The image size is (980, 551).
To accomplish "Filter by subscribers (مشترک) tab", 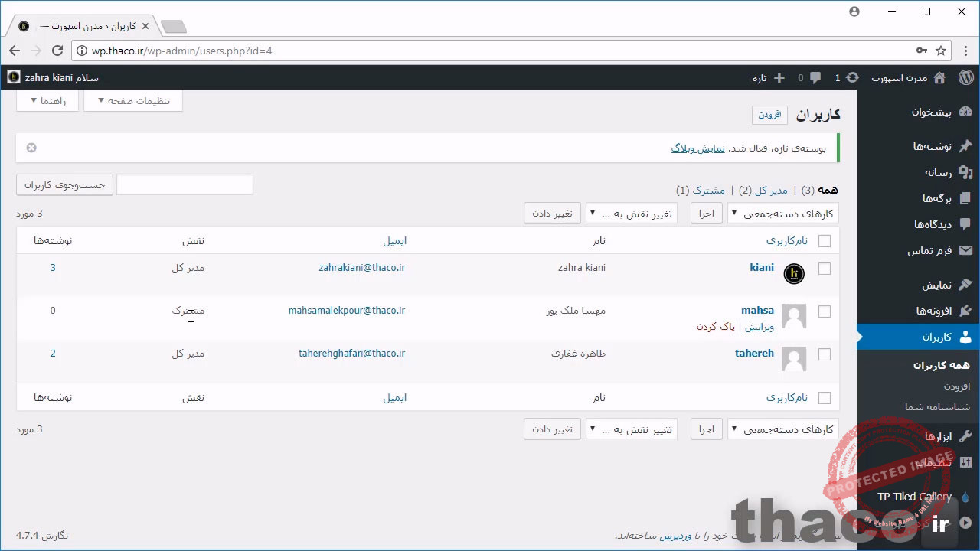I will 709,190.
